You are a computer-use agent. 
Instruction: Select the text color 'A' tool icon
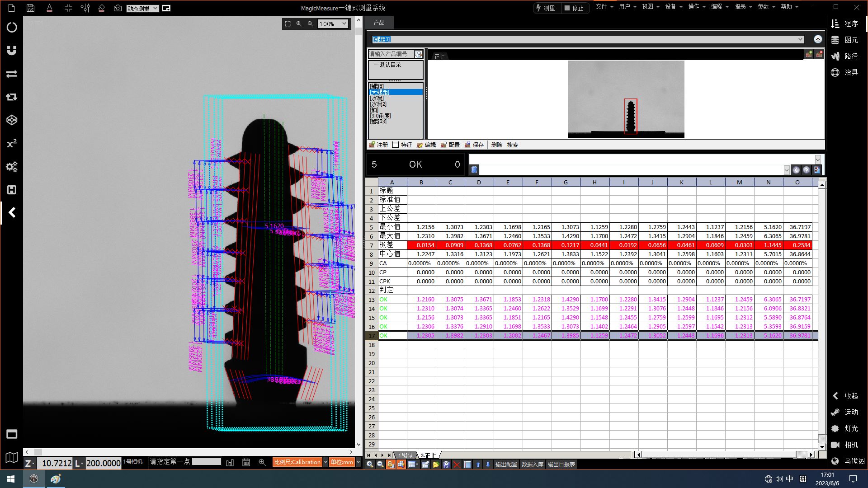pos(49,8)
